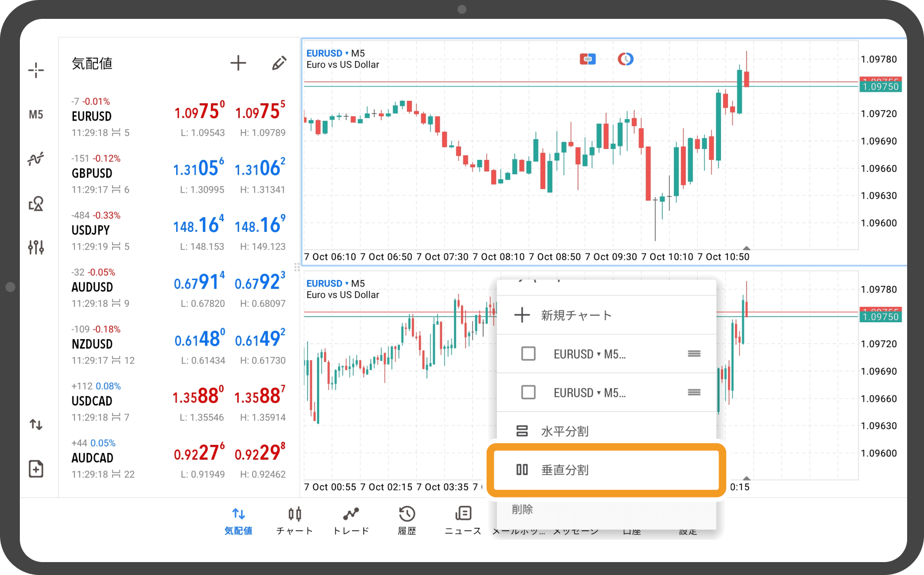
Task: Select the EURUSD quote row
Action: tap(179, 117)
